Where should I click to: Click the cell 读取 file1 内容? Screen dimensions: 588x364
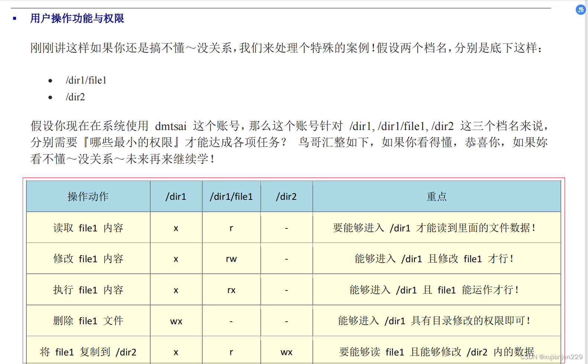(88, 228)
